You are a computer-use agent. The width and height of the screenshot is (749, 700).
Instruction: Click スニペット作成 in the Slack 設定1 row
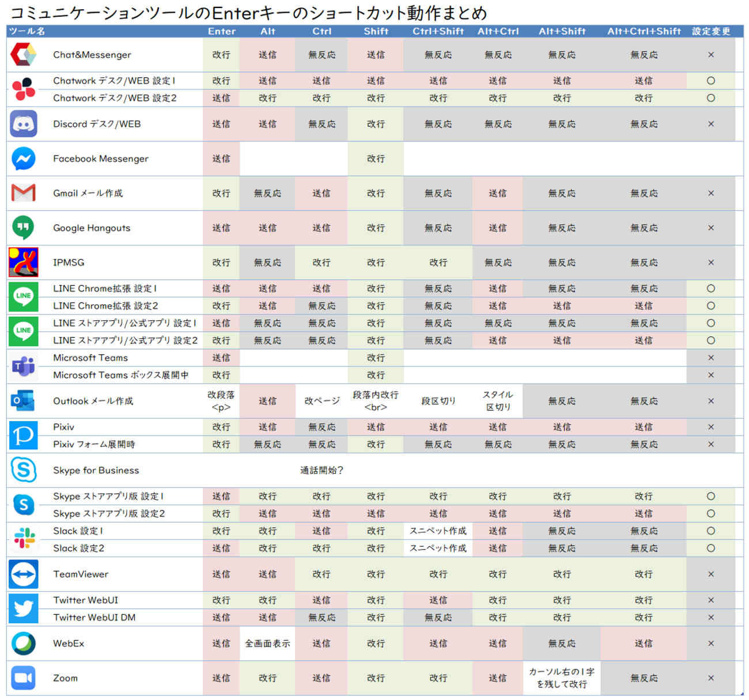(x=438, y=531)
